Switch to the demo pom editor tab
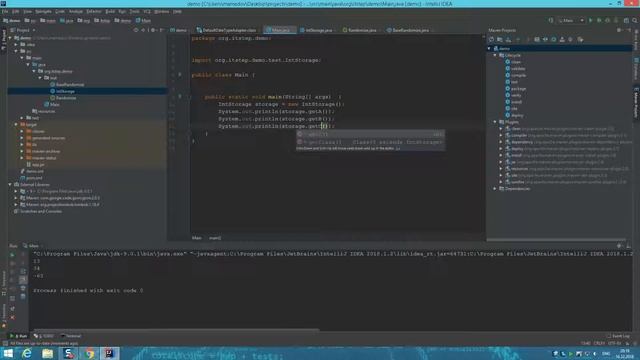Viewport: 640px width, 360px height. pyautogui.click(x=178, y=30)
